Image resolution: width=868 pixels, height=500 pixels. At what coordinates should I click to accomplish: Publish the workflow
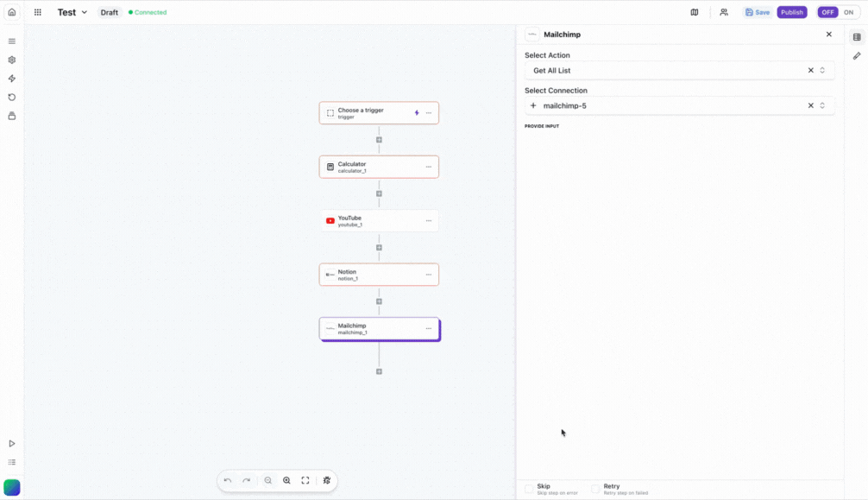792,12
